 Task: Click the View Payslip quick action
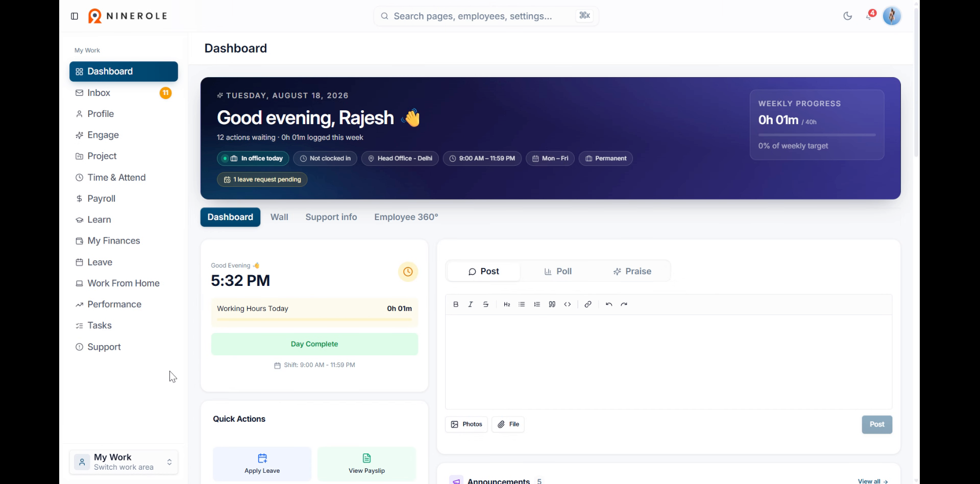tap(366, 464)
